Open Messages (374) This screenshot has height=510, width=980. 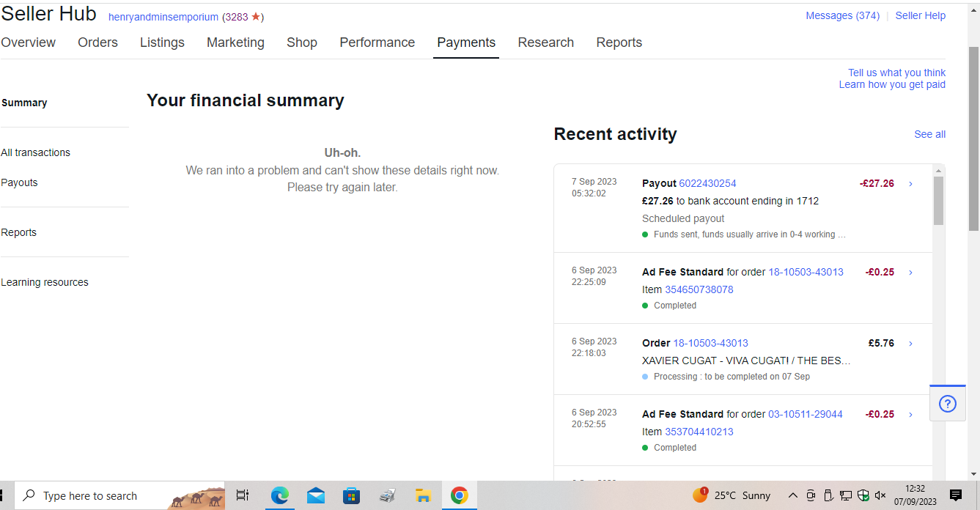click(x=842, y=15)
